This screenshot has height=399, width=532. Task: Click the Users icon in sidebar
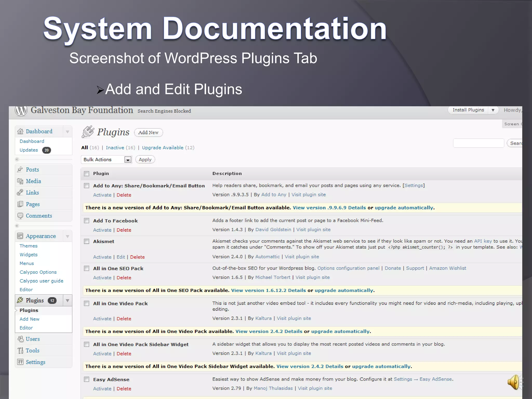tap(20, 339)
